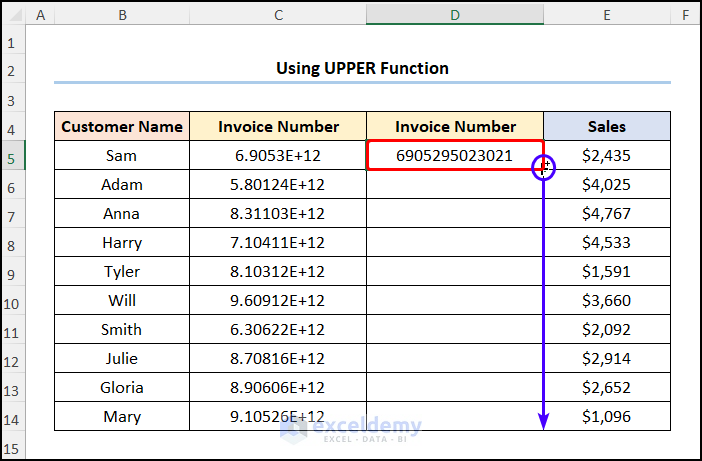Click the empty column D cell in Adam's row

[455, 184]
